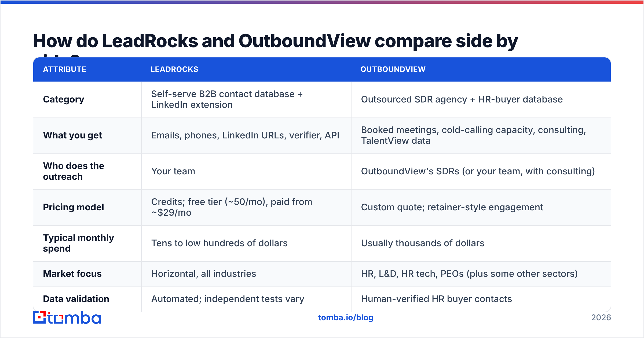The height and width of the screenshot is (338, 644).
Task: Click the 2026 year label
Action: click(601, 318)
